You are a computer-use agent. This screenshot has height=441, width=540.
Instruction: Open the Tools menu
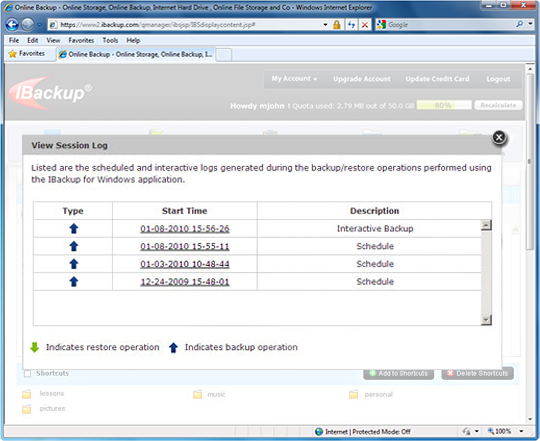point(110,41)
